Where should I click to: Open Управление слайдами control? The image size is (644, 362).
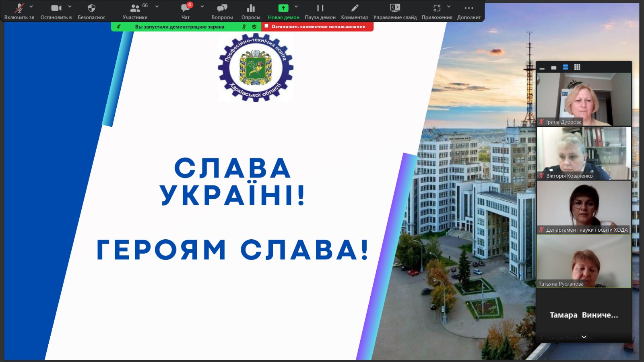click(x=395, y=11)
